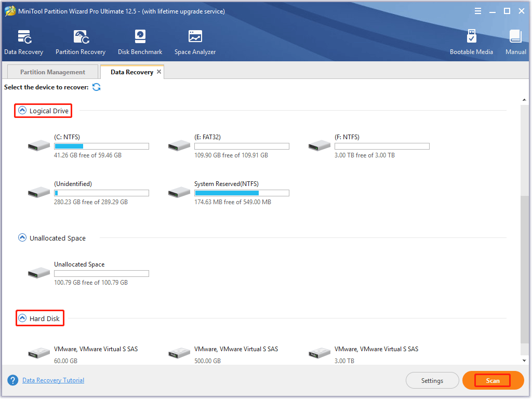The height and width of the screenshot is (399, 532).
Task: Collapse the Logical Drive section
Action: click(x=22, y=110)
